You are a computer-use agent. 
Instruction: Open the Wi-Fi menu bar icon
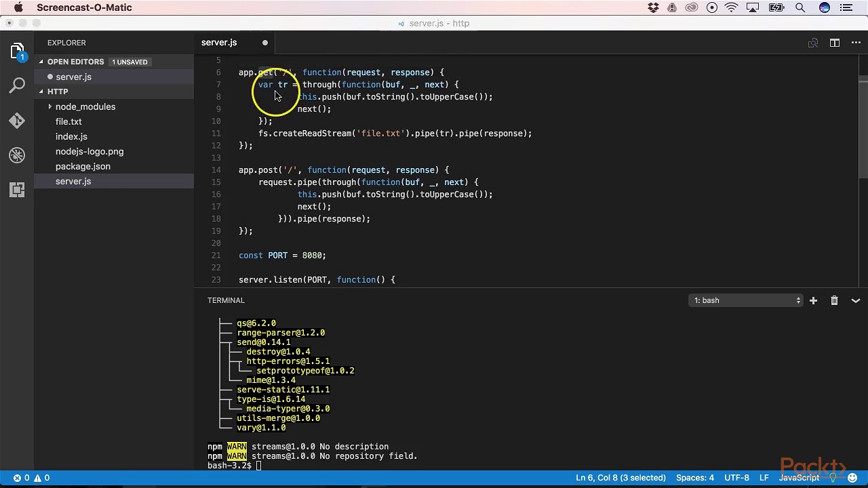pyautogui.click(x=731, y=7)
